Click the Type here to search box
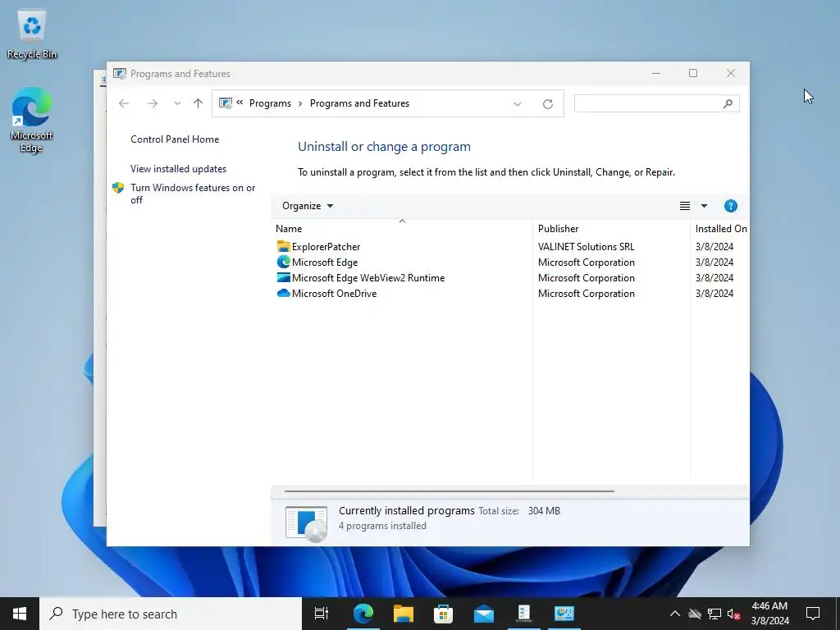 click(x=171, y=614)
